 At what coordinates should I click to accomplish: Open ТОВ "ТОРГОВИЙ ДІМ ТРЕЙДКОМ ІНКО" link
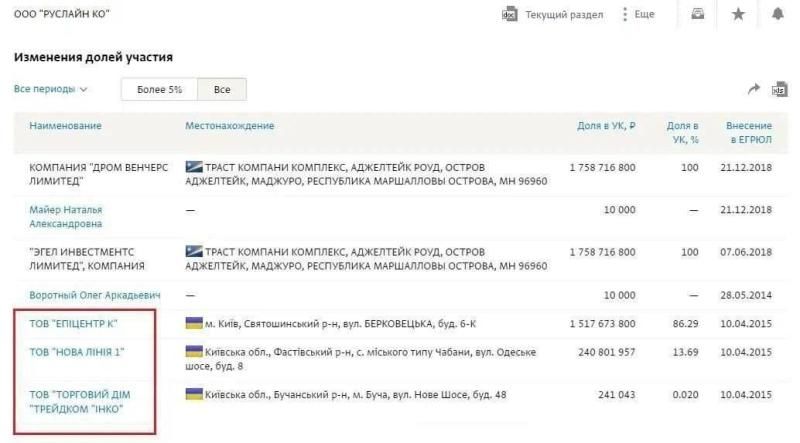(x=80, y=402)
